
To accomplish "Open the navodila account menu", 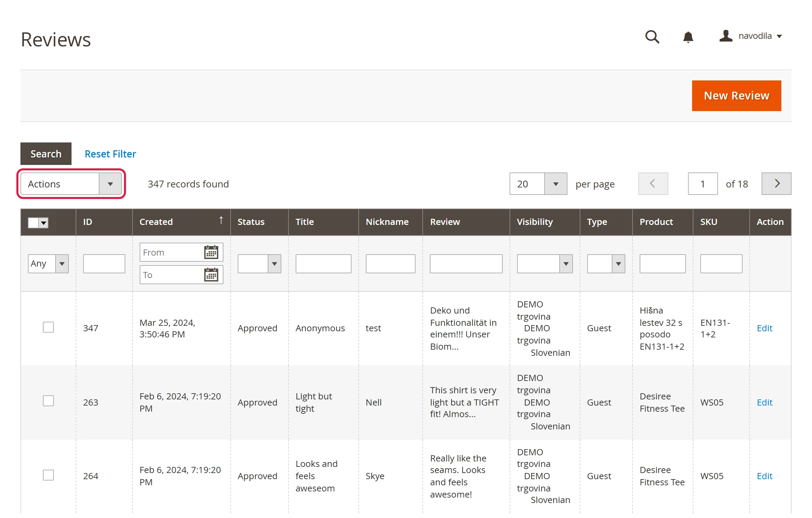I will pos(760,36).
